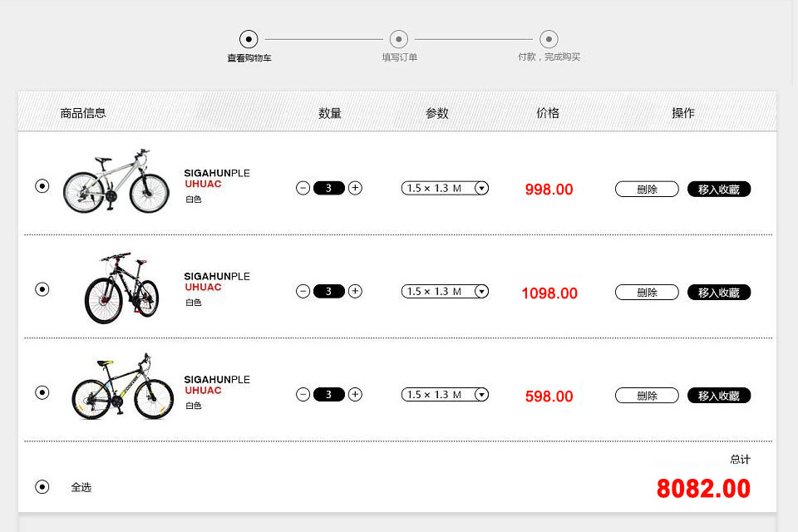This screenshot has width=798, height=532.
Task: Go to the 付款，完成购买 step
Action: pos(549,39)
